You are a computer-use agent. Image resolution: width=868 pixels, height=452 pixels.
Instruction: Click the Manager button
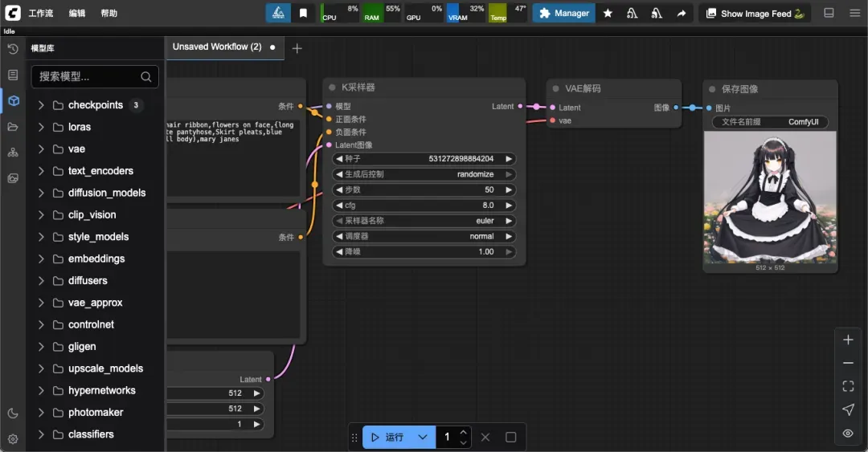pos(564,14)
